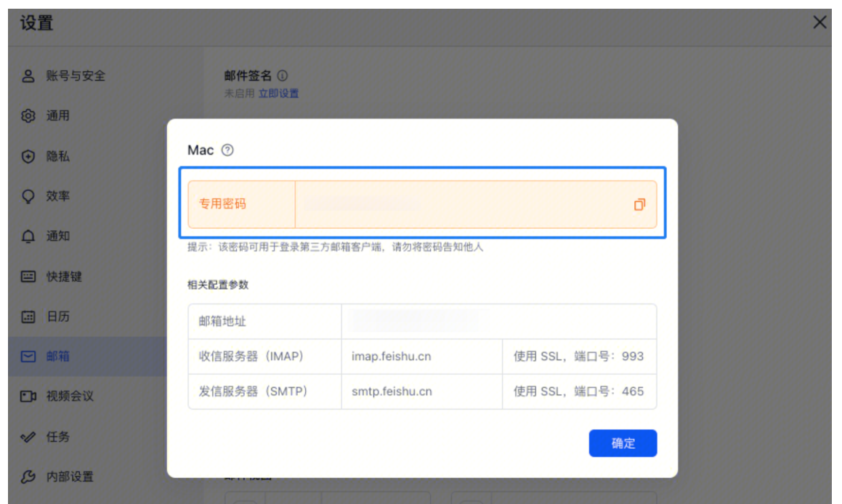Screen dimensions: 842x504
Task: Click the gear icon beside 通用
Action: pos(28,116)
